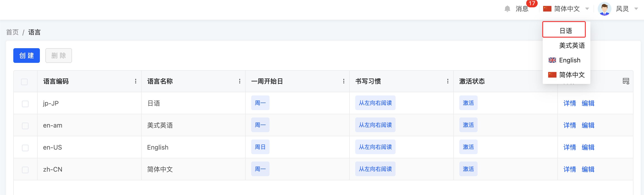Go to 首页 via breadcrumb

(13, 32)
